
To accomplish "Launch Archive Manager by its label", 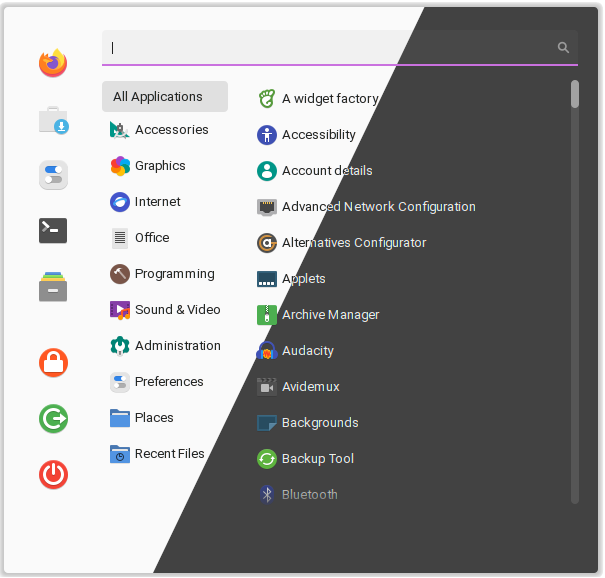I will pyautogui.click(x=331, y=314).
